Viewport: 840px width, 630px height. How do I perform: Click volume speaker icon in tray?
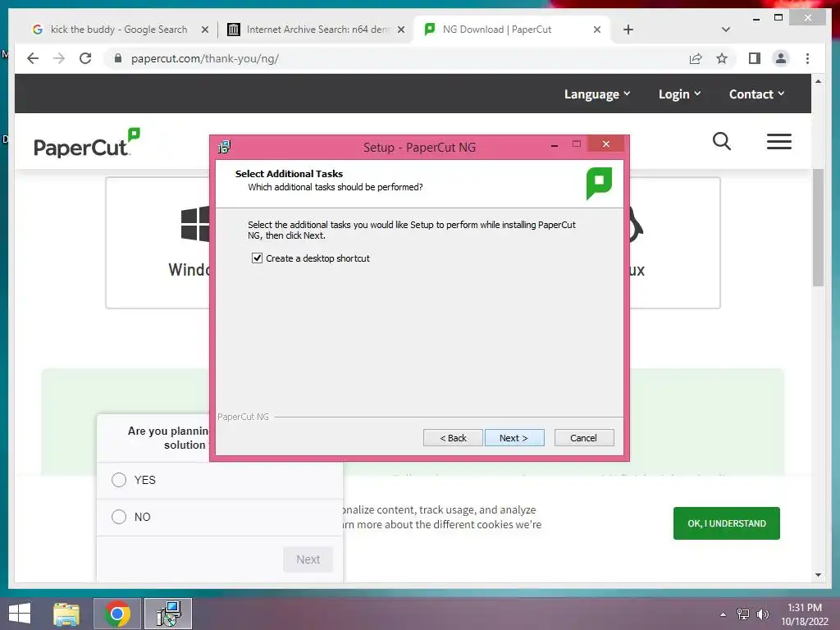762,614
